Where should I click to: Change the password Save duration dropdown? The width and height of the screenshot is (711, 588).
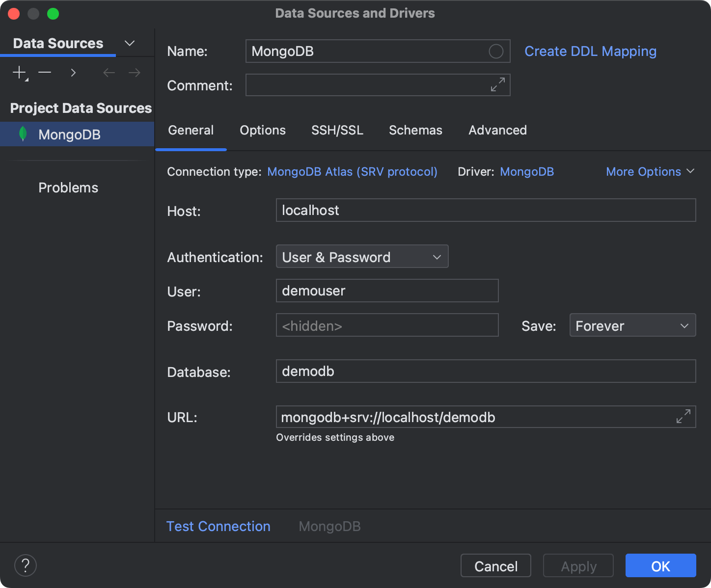click(x=632, y=325)
